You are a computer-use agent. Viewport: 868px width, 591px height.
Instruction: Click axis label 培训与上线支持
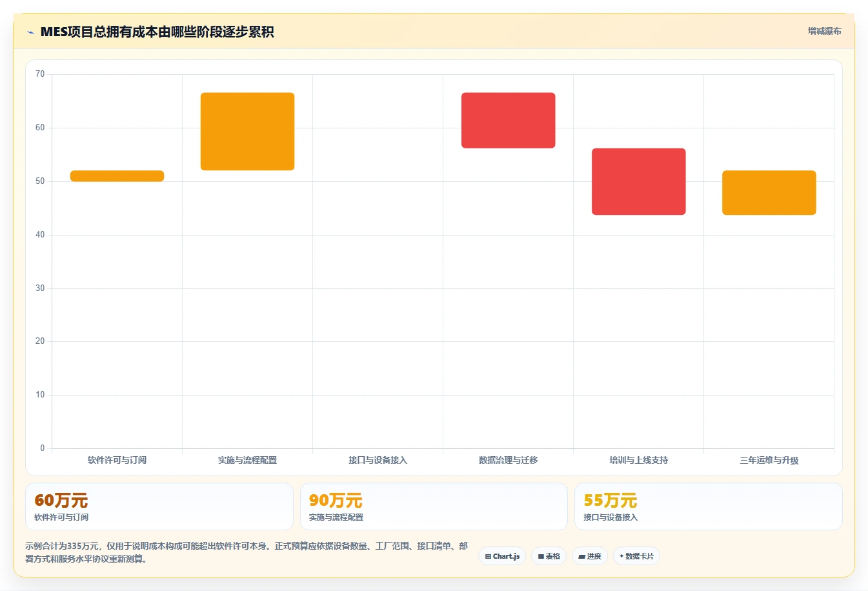click(x=638, y=460)
